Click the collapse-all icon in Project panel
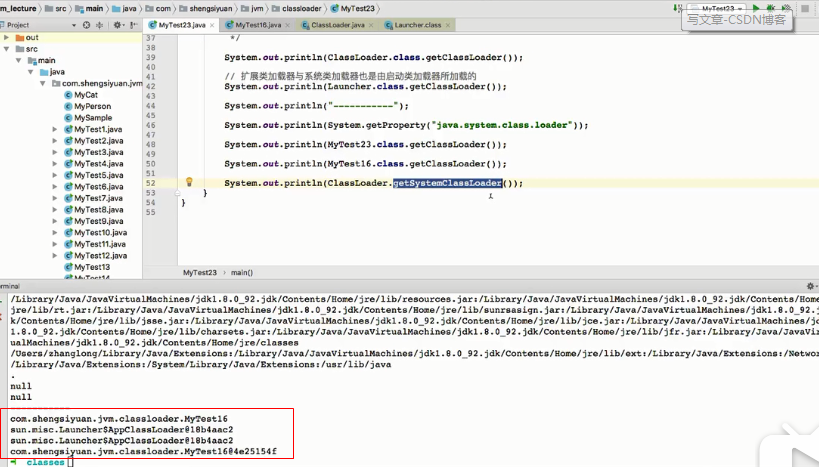 (99, 25)
